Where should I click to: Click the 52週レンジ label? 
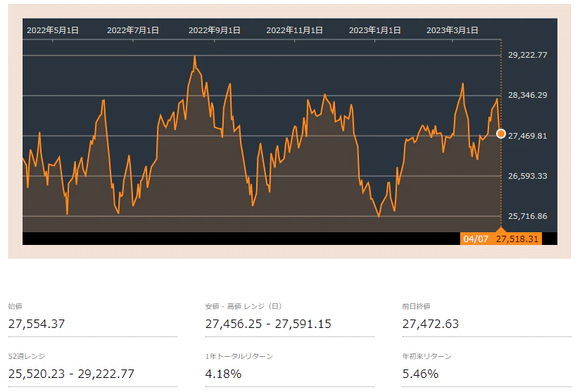(27, 357)
